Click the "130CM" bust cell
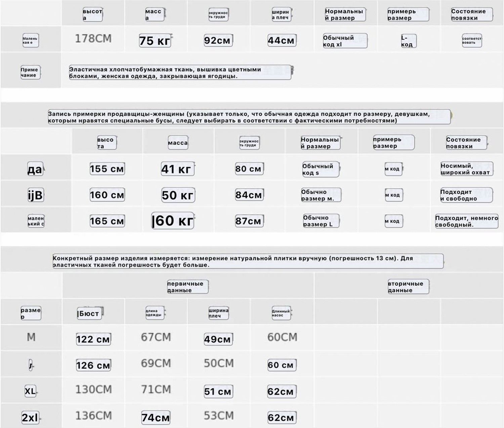Image resolution: width=504 pixels, height=428 pixels. point(93,389)
